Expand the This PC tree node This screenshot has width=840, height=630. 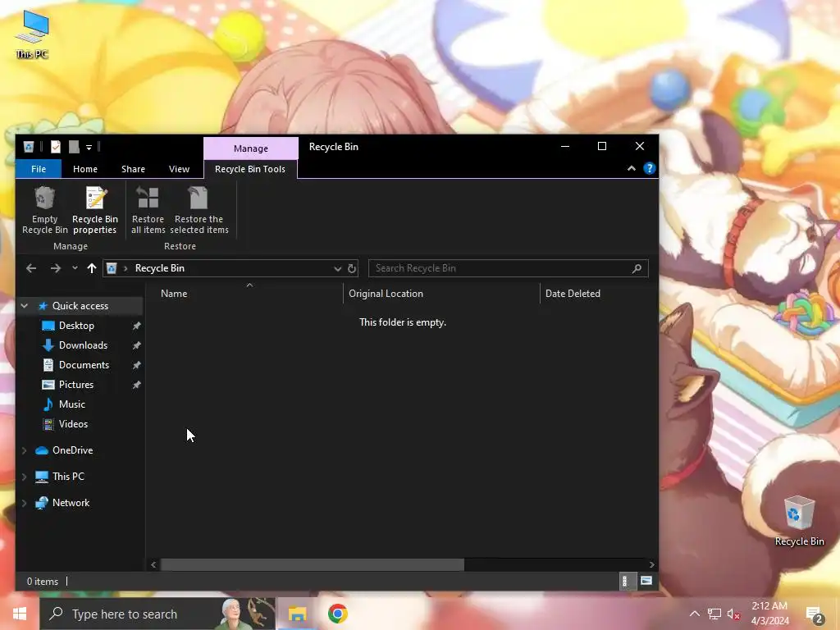tap(25, 477)
